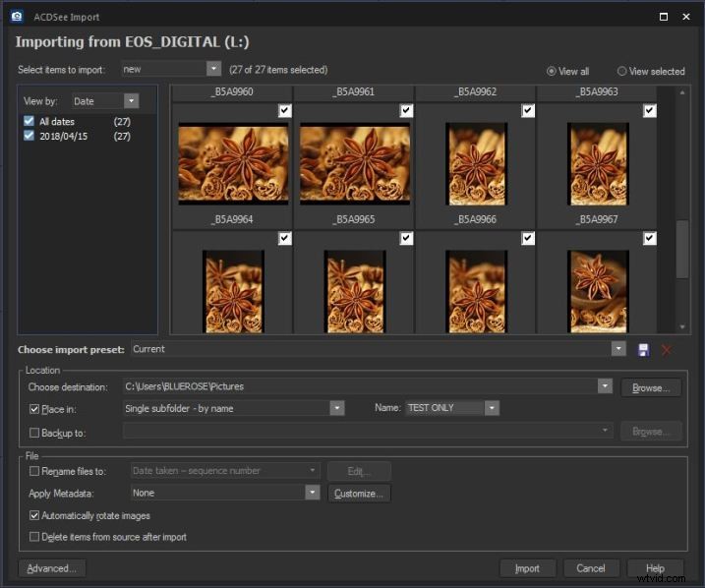
Task: Select the View selected radio button
Action: [621, 71]
